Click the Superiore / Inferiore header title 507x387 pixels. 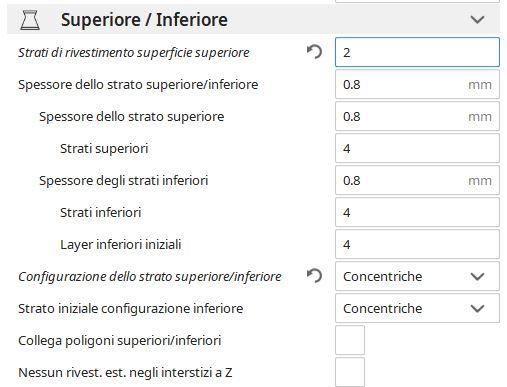pyautogui.click(x=144, y=20)
